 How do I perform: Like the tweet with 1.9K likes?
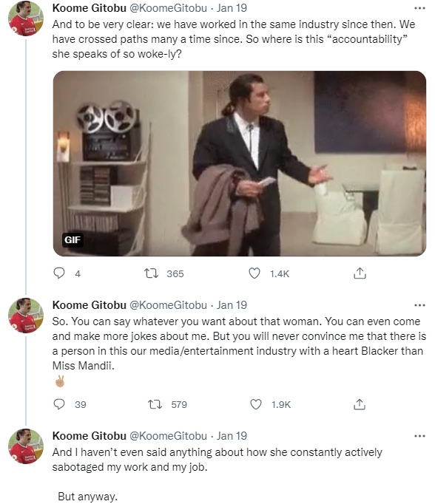256,404
